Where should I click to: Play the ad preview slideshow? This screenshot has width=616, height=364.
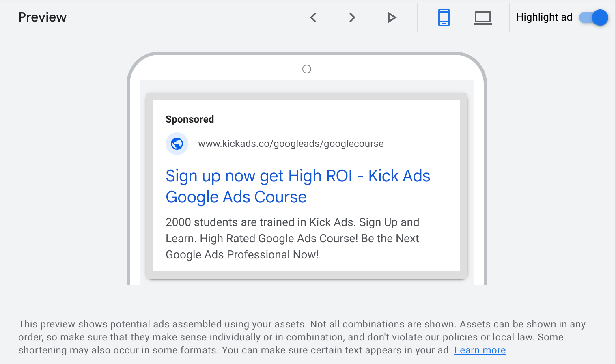click(x=392, y=17)
